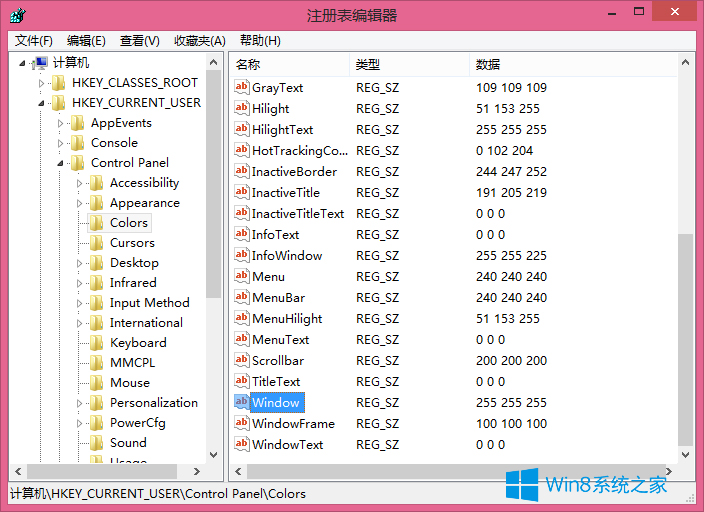Select the MenuText value name
704x512 pixels.
281,340
